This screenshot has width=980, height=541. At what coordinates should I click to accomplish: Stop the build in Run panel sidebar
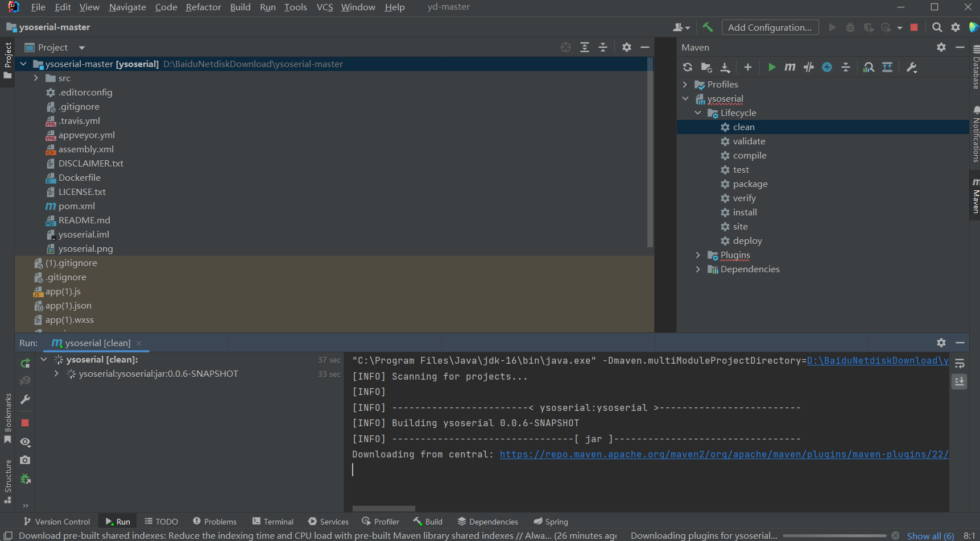pyautogui.click(x=25, y=423)
